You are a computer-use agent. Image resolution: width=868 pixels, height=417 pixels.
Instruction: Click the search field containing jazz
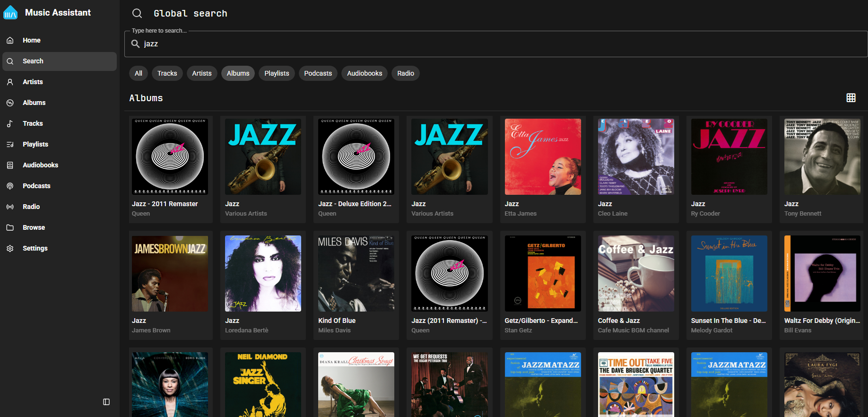click(x=495, y=44)
